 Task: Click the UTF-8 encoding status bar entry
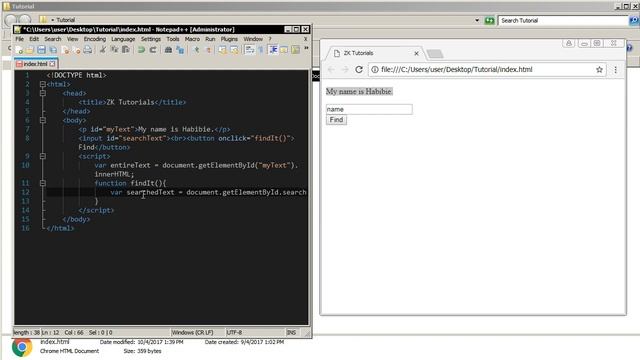234,333
